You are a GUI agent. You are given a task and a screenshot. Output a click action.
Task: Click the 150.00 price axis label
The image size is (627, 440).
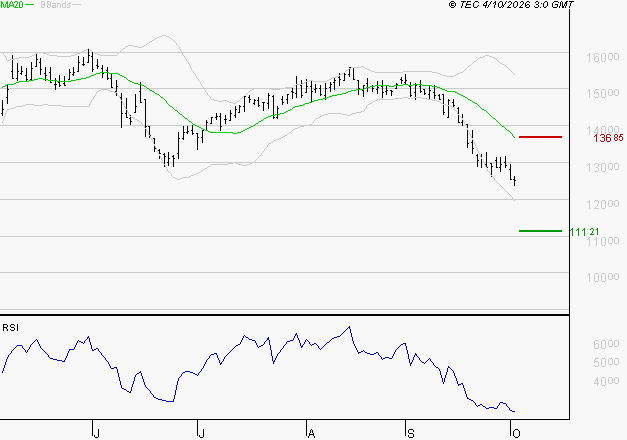point(603,94)
